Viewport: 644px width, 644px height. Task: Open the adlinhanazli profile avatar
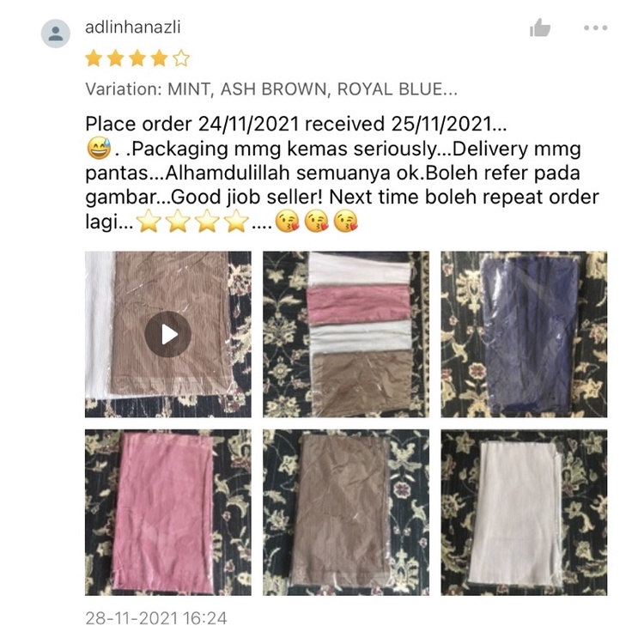(x=56, y=33)
